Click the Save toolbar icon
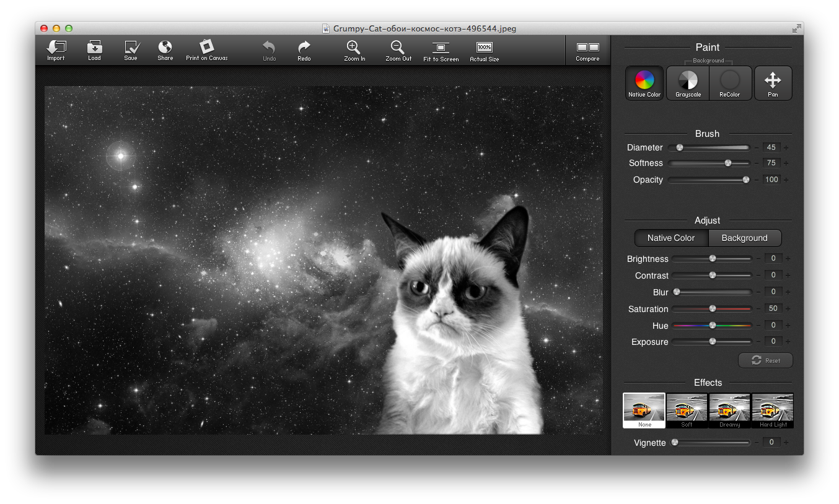839x504 pixels. point(131,48)
